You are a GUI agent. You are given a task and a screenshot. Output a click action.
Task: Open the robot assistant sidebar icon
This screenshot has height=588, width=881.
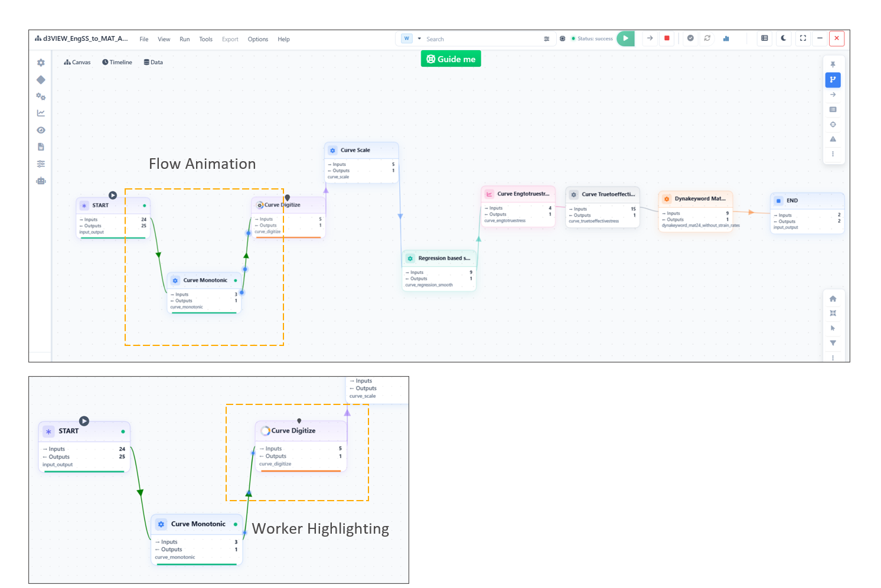[41, 181]
